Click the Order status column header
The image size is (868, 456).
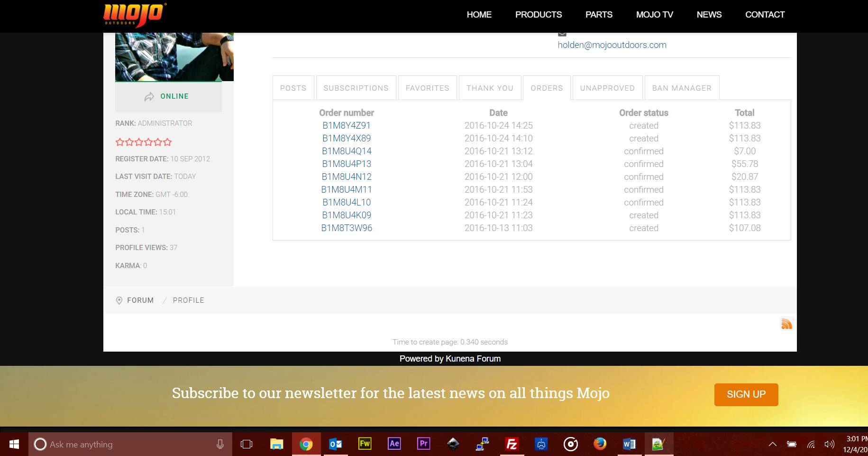(644, 112)
